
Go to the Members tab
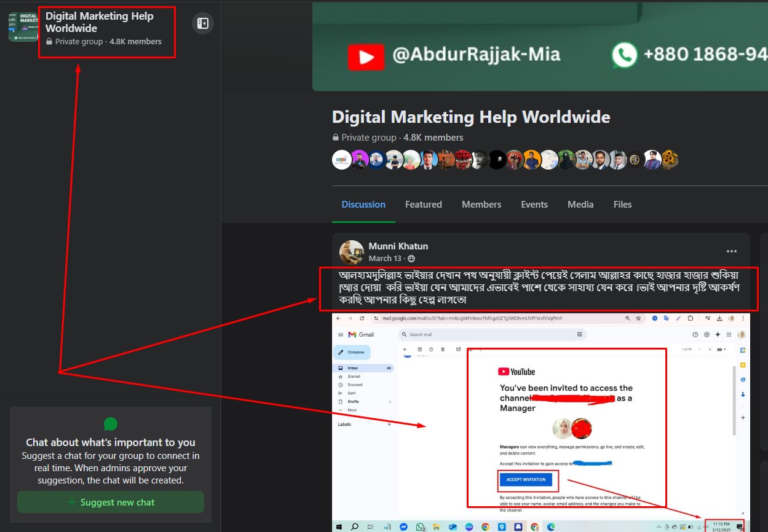(x=481, y=205)
